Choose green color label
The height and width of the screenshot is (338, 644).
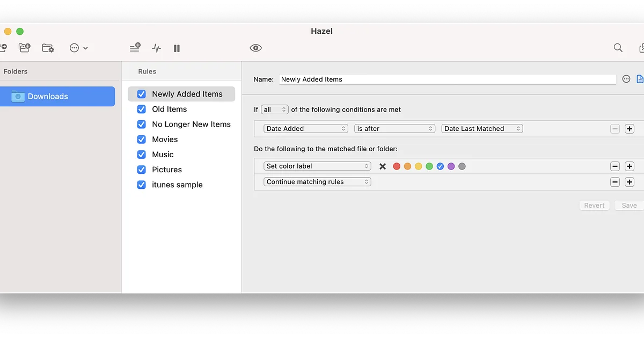(x=429, y=166)
